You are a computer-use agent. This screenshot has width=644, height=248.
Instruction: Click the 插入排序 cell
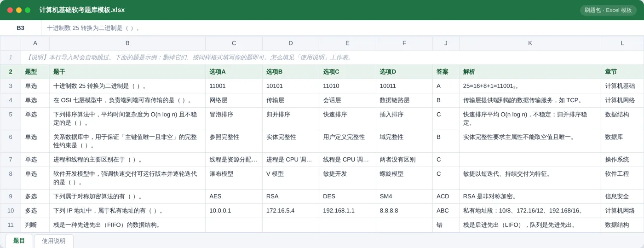click(404, 119)
